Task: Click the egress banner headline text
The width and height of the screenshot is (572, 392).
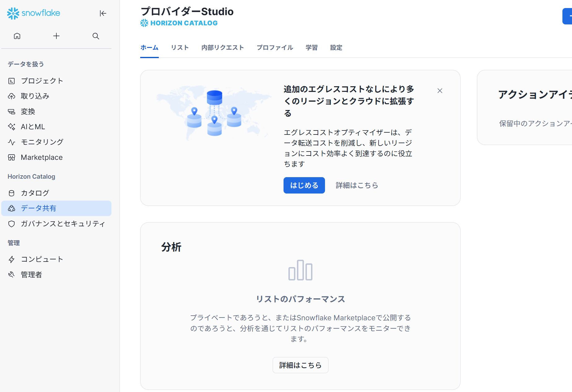Action: (x=349, y=101)
